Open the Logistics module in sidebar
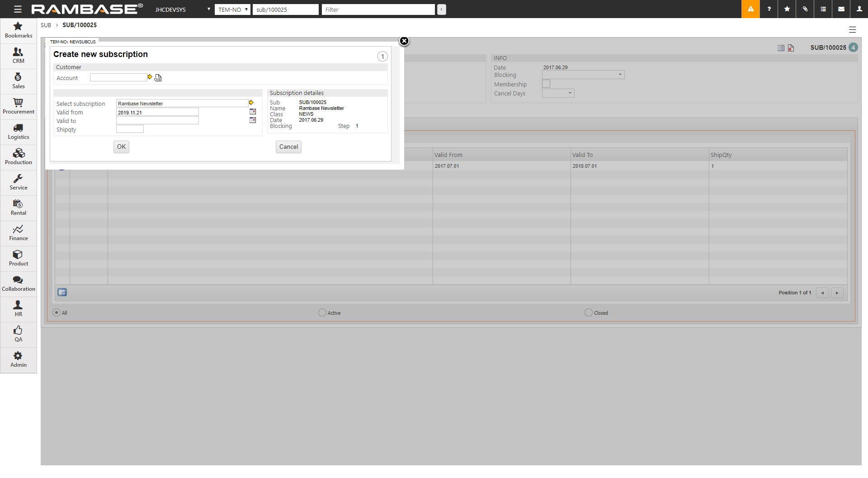This screenshot has width=868, height=478. click(19, 132)
